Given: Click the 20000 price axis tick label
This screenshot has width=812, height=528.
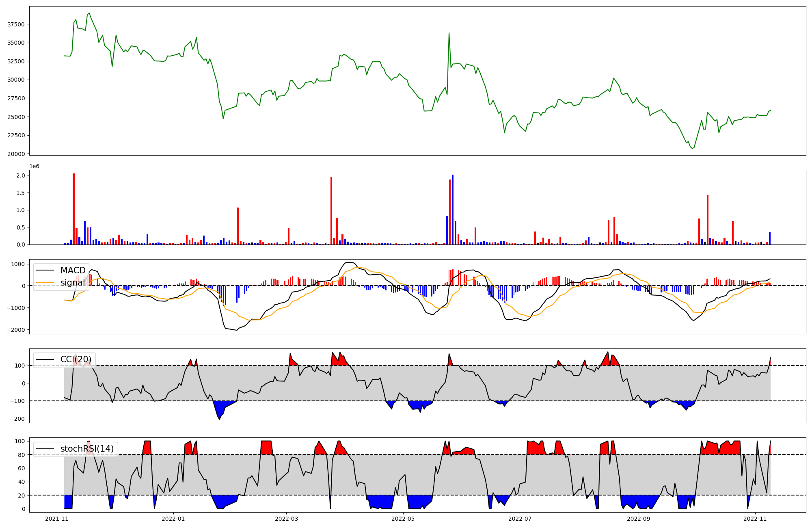Looking at the screenshot, I should pos(16,154).
